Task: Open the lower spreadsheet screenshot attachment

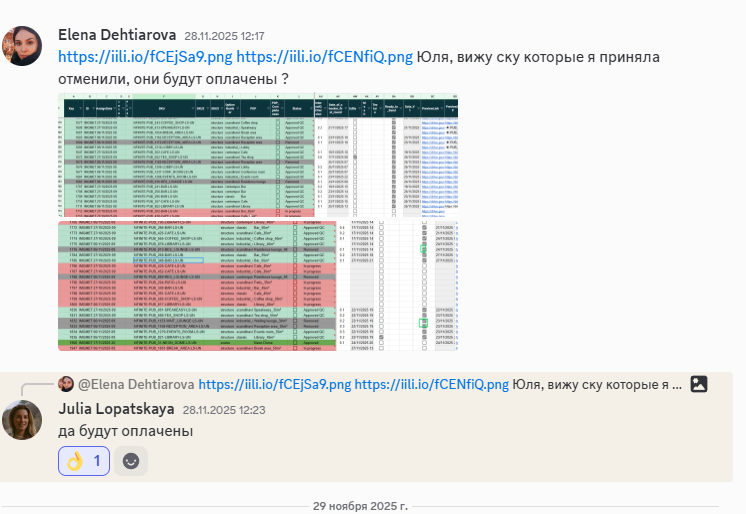Action: (258, 286)
